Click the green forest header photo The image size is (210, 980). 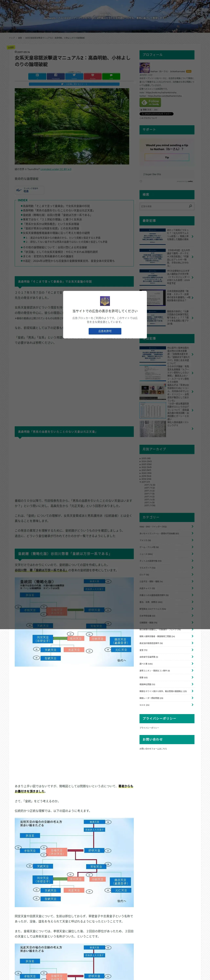point(72,126)
